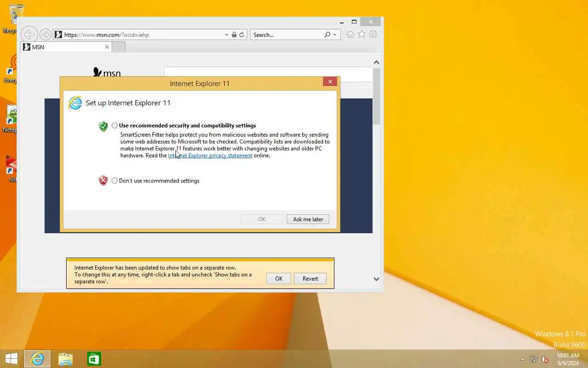
Task: Refresh the page with the reload icon
Action: click(242, 34)
